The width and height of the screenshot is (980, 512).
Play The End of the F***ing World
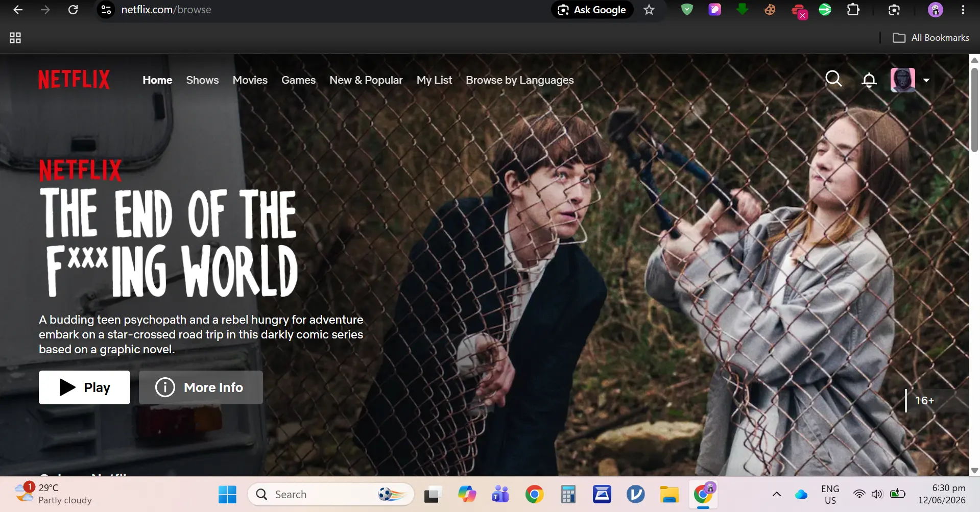(x=84, y=387)
